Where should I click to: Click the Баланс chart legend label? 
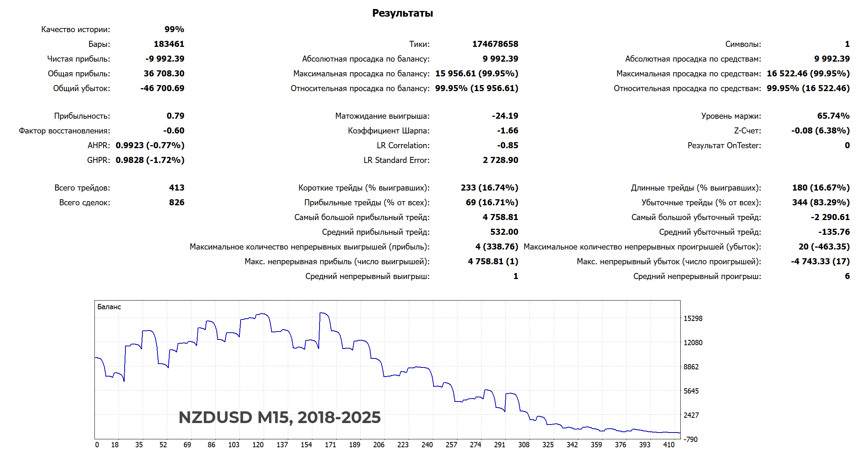[x=109, y=307]
